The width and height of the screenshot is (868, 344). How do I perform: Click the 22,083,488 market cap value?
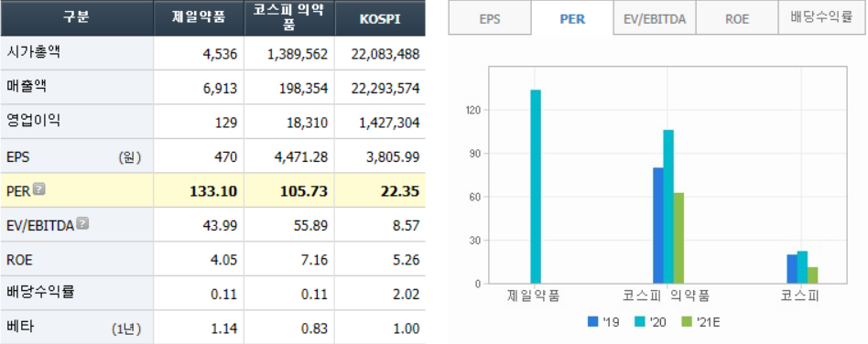coord(385,54)
